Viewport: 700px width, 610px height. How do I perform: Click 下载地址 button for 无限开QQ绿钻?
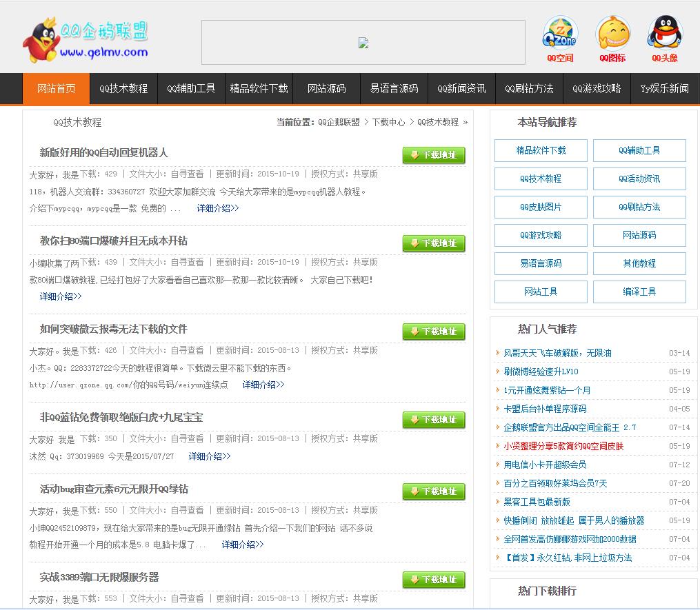pyautogui.click(x=434, y=491)
